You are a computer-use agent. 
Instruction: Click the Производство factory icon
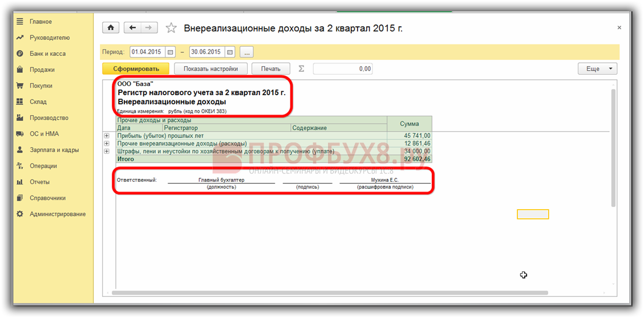(19, 118)
